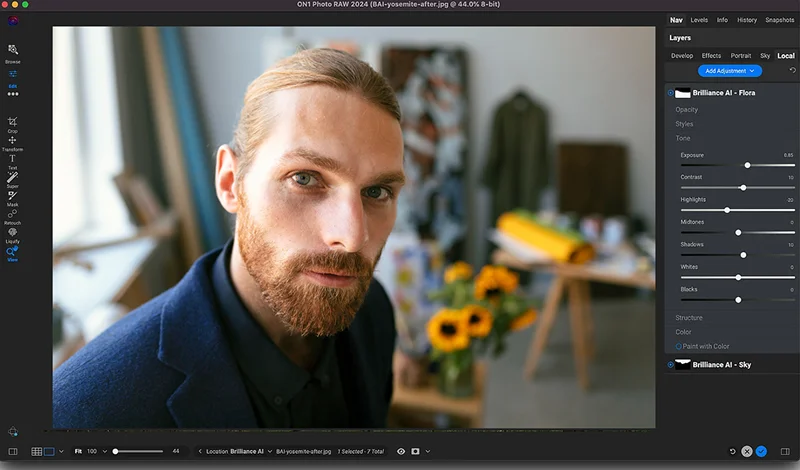Open the Add Adjustment dropdown
Screen dimensions: 800x470
(x=732, y=71)
